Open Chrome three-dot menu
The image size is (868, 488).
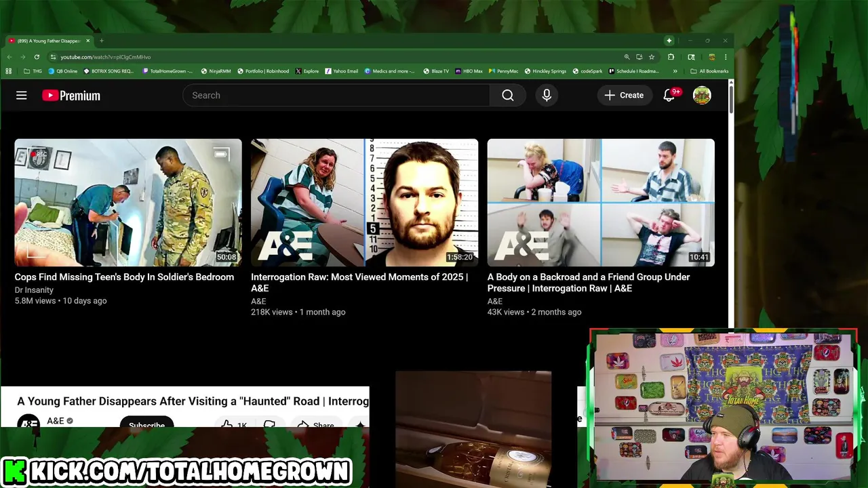point(726,57)
